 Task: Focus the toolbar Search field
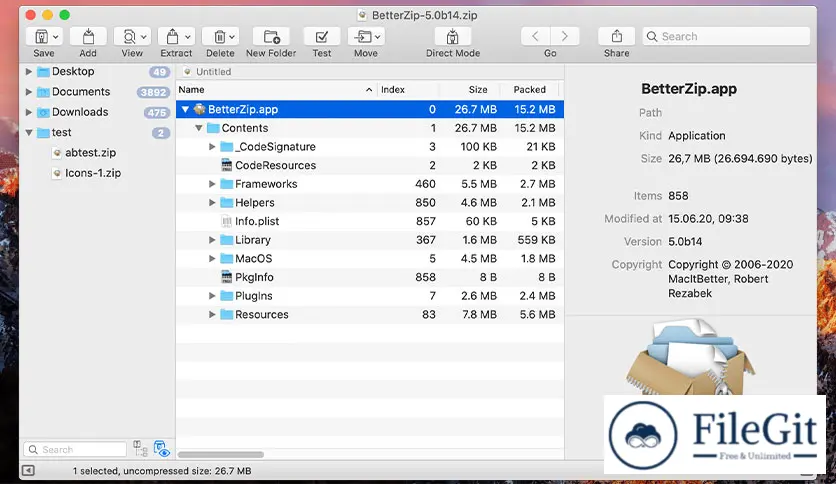pos(726,36)
